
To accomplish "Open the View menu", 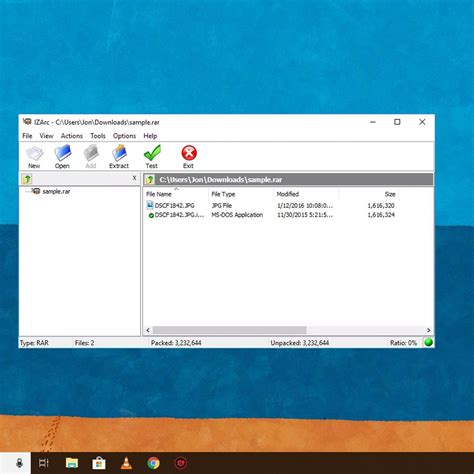I will coord(46,136).
